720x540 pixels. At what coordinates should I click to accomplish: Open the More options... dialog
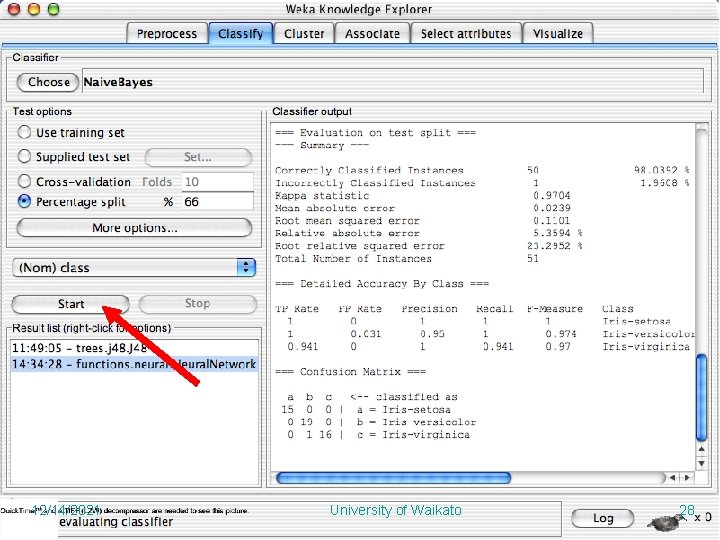134,228
